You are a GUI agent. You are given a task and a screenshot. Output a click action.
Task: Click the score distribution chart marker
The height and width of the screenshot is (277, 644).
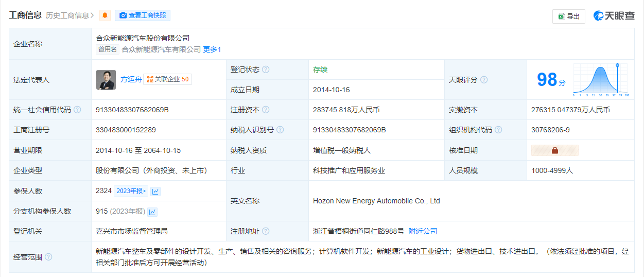(x=617, y=66)
